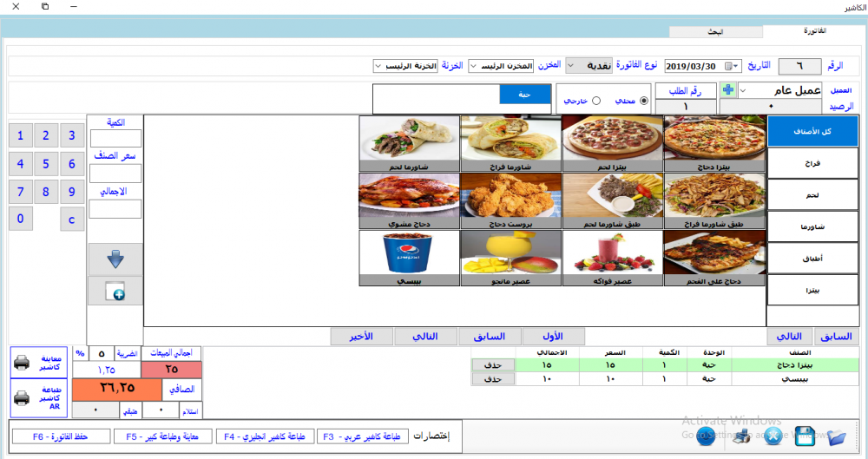Open the نقدية invoice type dropdown
868x459 pixels.
tap(589, 65)
